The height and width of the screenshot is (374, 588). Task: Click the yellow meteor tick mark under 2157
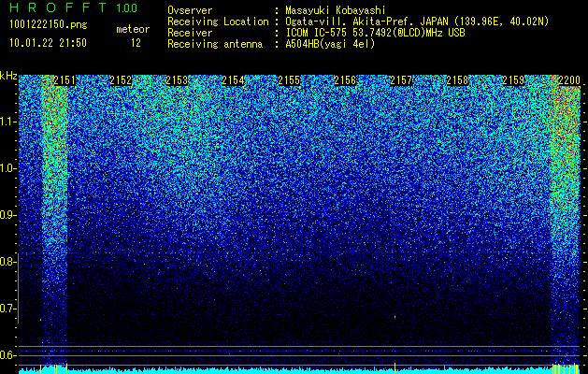(394, 367)
